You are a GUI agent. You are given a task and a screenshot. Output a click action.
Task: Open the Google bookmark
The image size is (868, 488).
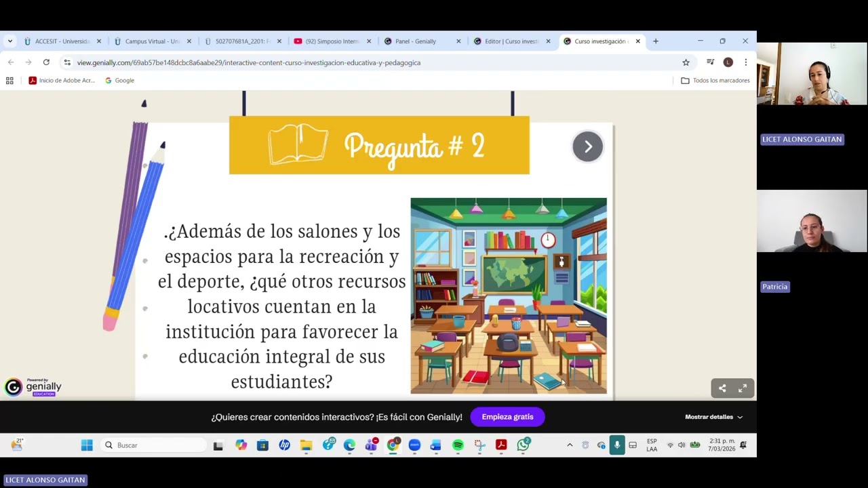point(119,81)
